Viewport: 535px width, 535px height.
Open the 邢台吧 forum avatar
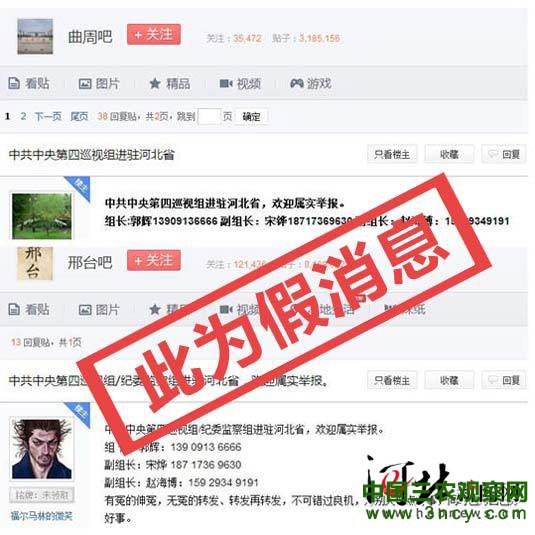[35, 263]
